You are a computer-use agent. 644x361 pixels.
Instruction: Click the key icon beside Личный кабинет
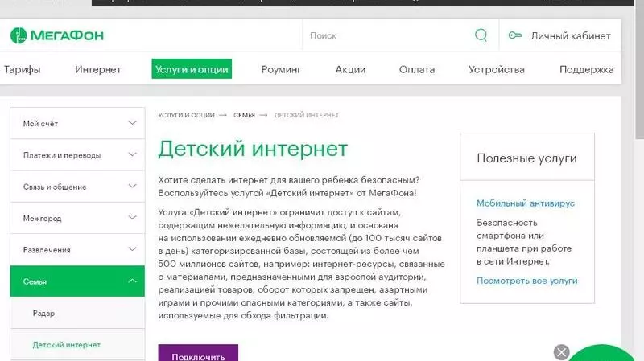(x=515, y=35)
